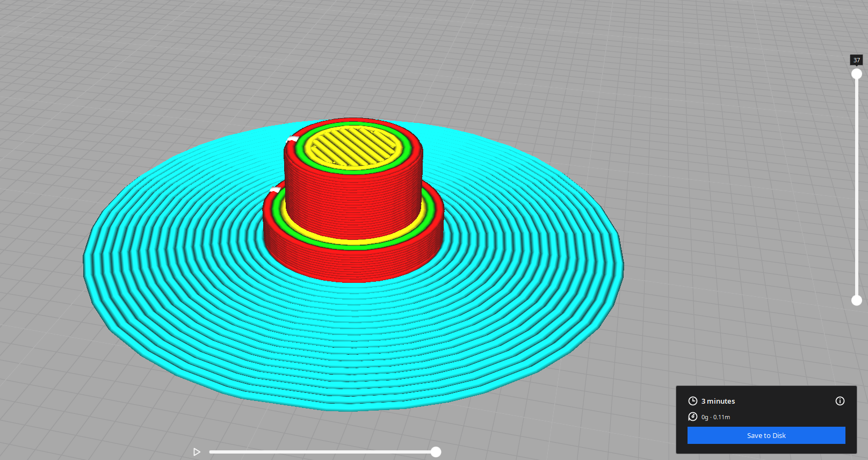This screenshot has height=460, width=868.
Task: Save the sliced file to disk
Action: (766, 435)
